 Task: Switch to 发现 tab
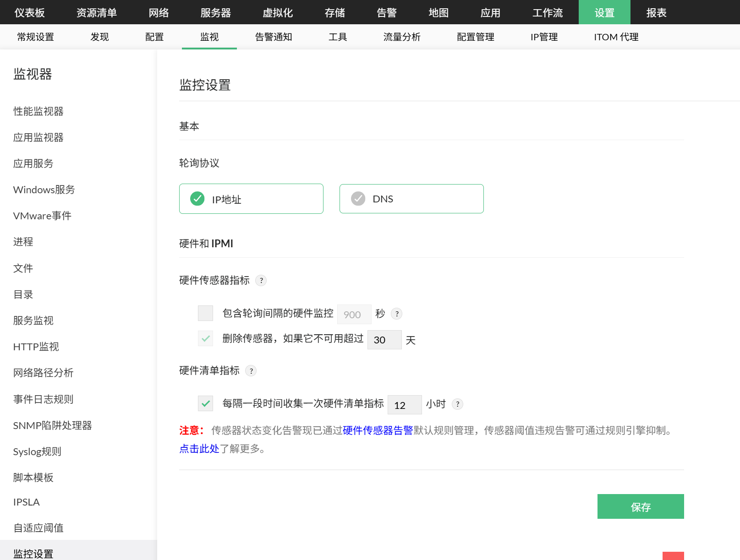pos(99,37)
